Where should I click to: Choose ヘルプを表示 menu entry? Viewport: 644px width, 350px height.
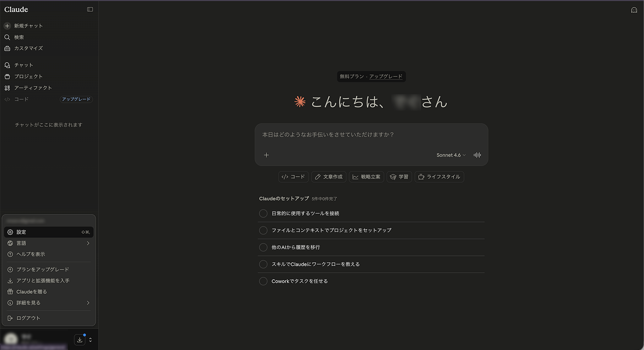pyautogui.click(x=49, y=254)
